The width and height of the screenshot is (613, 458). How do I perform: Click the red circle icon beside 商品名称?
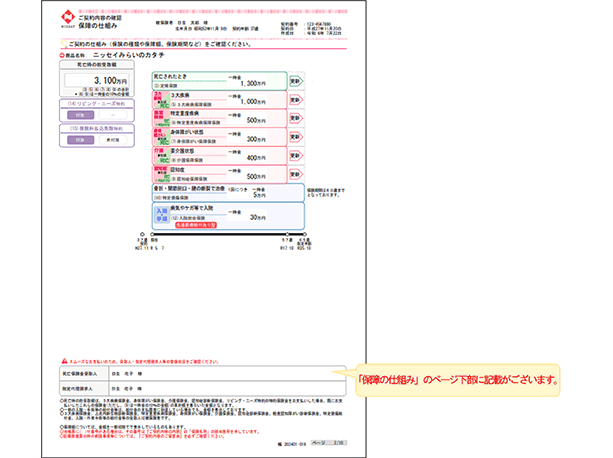(x=62, y=55)
